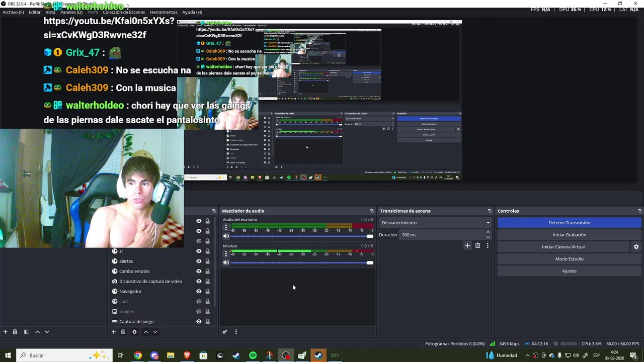Remove selected scene with trash icon
This screenshot has height=362, width=644.
(15, 332)
